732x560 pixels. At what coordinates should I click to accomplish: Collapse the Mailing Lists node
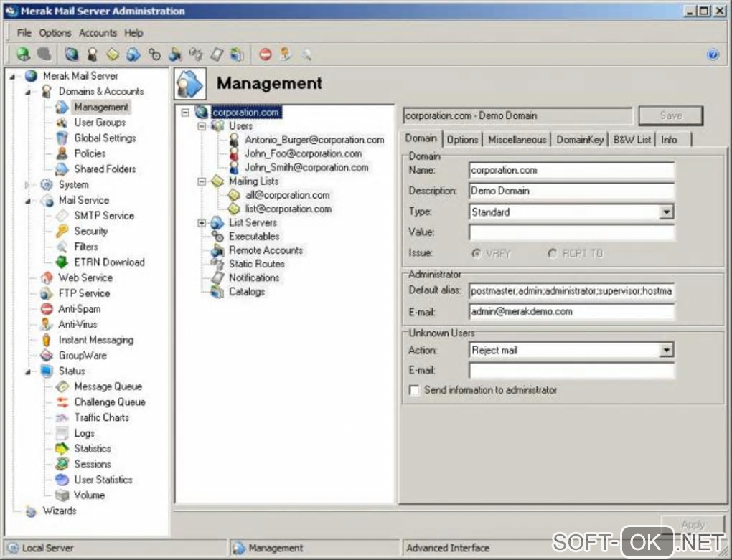click(x=202, y=181)
